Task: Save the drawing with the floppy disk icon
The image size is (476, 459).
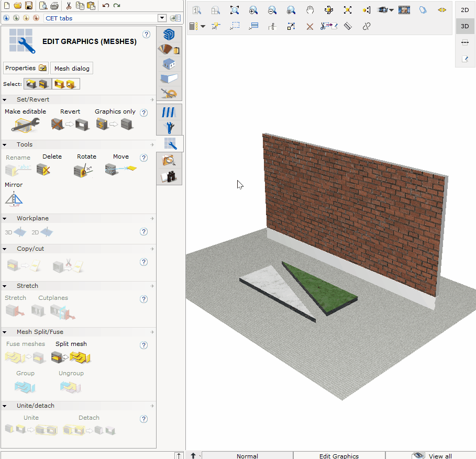Action: (29, 5)
